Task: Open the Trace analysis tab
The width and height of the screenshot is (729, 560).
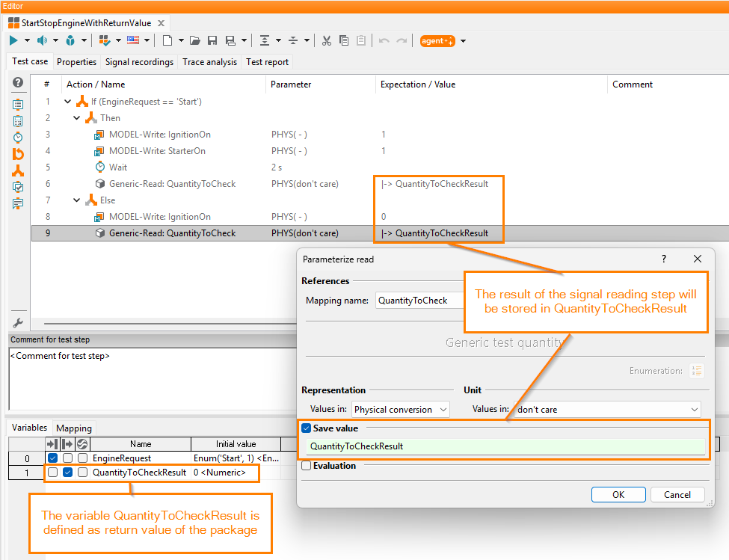Action: point(209,62)
